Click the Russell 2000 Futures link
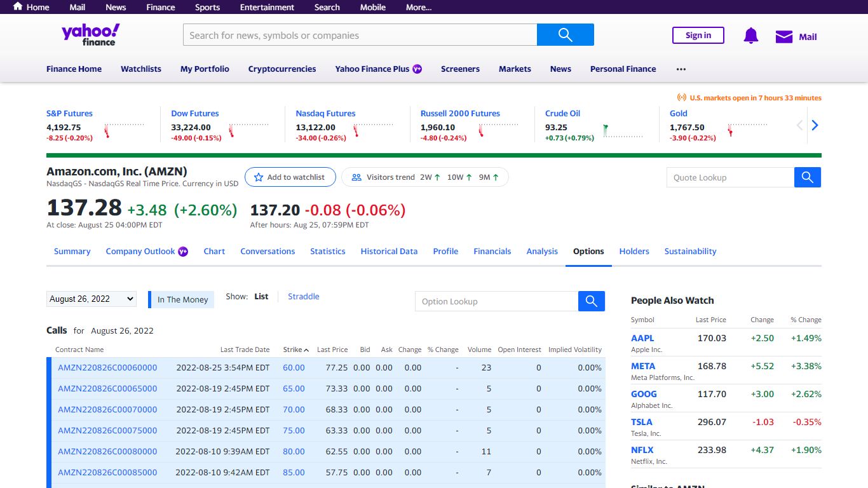 tap(460, 113)
